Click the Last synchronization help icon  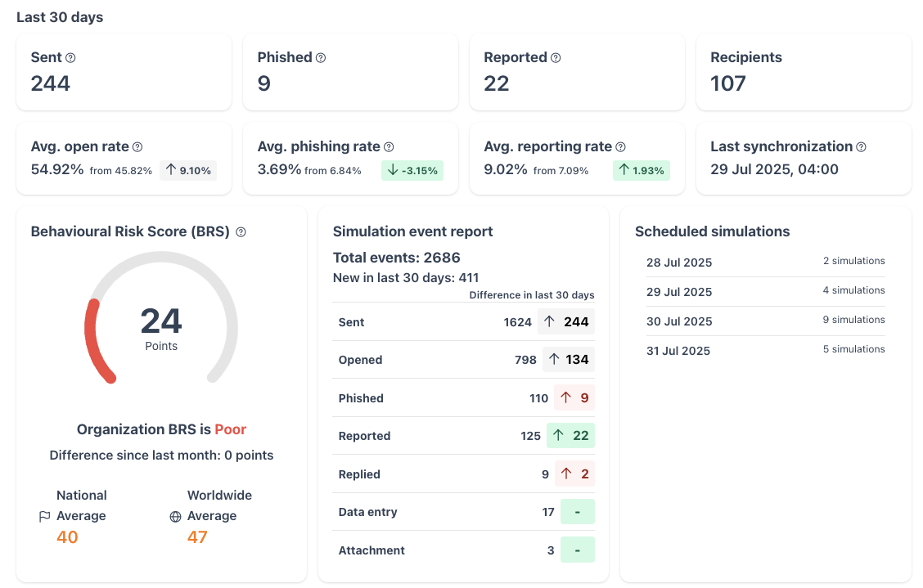[x=861, y=146]
